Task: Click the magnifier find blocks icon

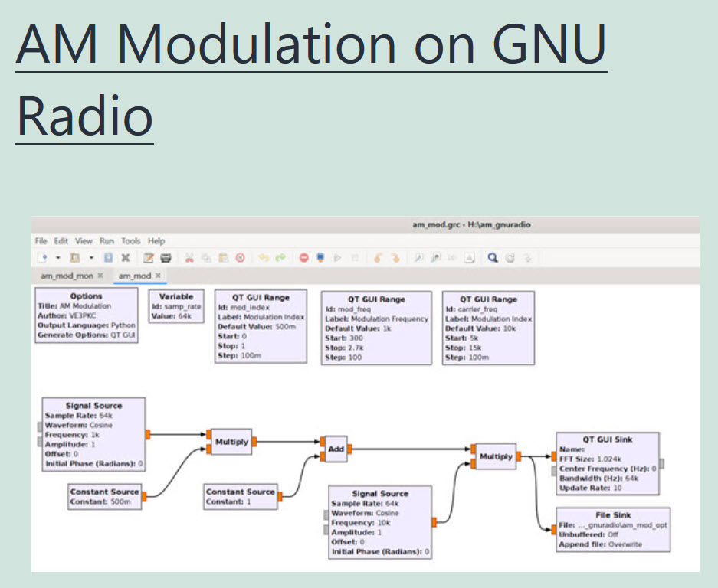Action: pyautogui.click(x=493, y=258)
